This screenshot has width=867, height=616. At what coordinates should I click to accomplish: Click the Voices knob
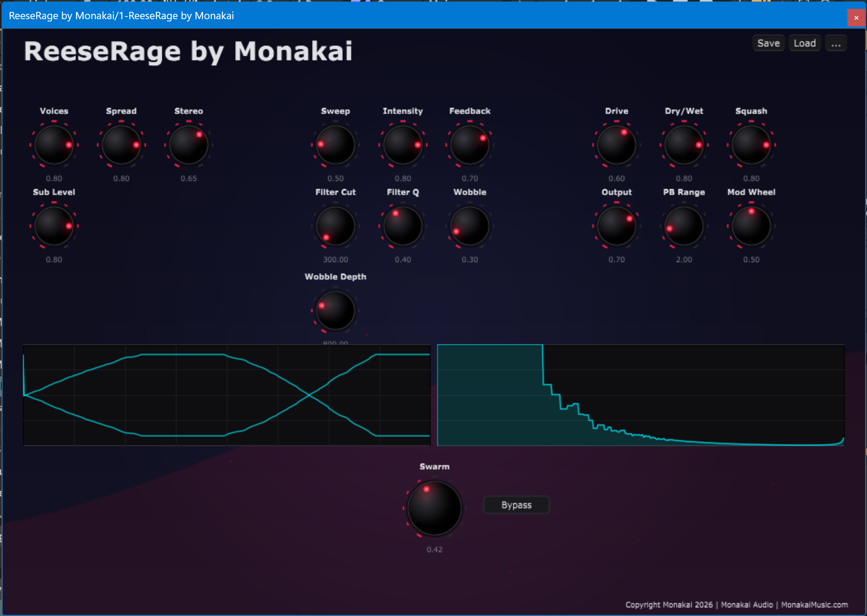pos(54,145)
